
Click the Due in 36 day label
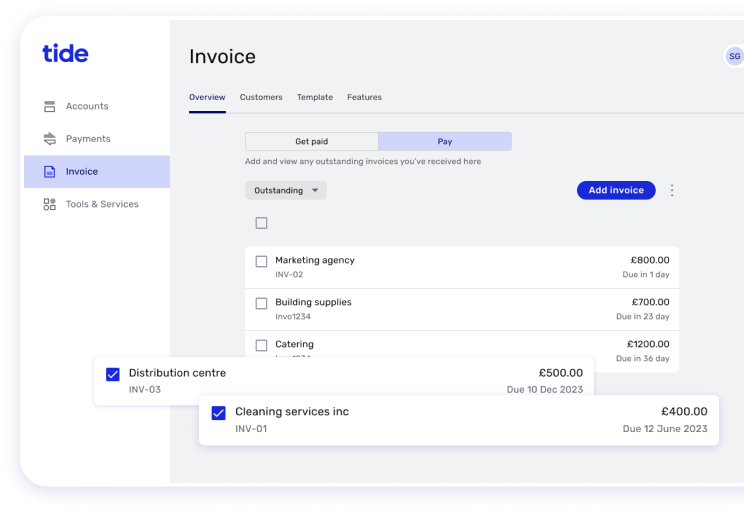tap(643, 359)
